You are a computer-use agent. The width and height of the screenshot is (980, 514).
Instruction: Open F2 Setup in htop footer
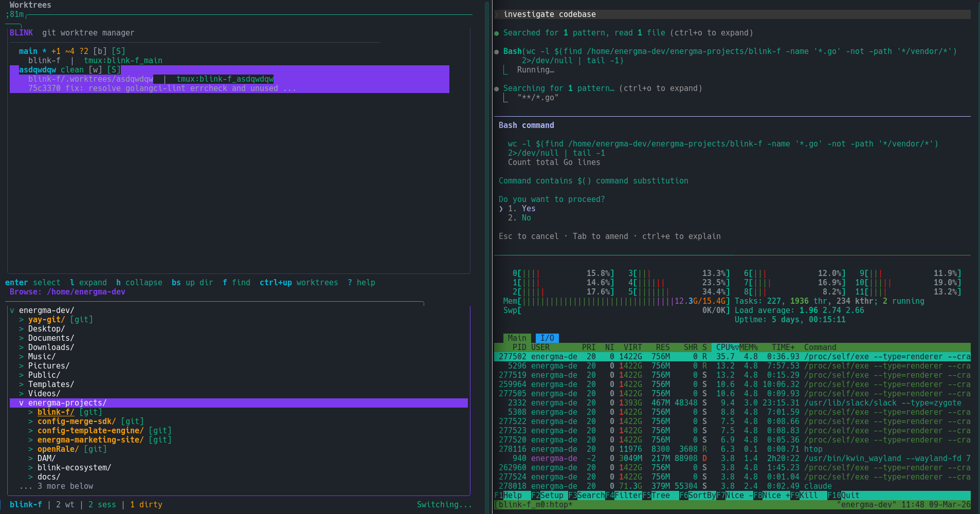[552, 495]
